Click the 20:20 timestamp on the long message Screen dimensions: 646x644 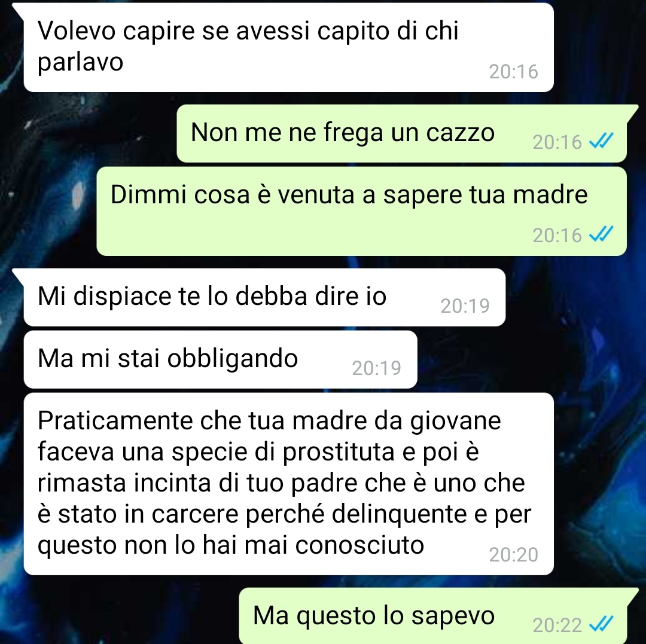coord(513,555)
